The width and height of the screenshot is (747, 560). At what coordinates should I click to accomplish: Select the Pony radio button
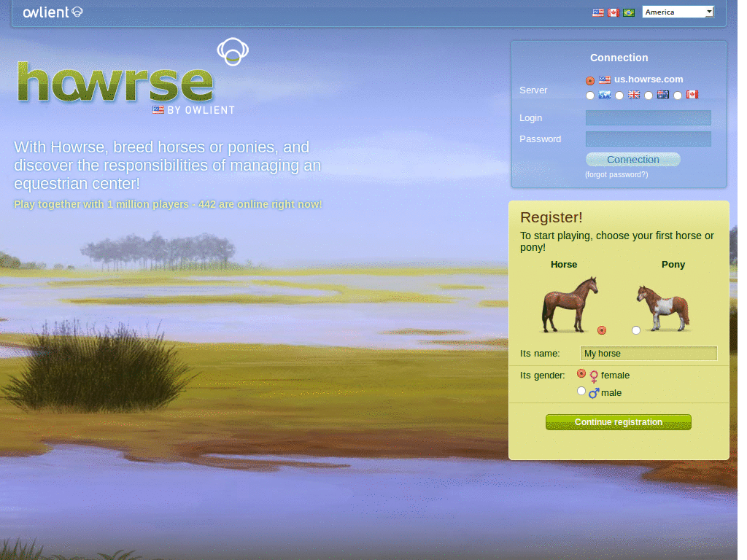coord(635,330)
